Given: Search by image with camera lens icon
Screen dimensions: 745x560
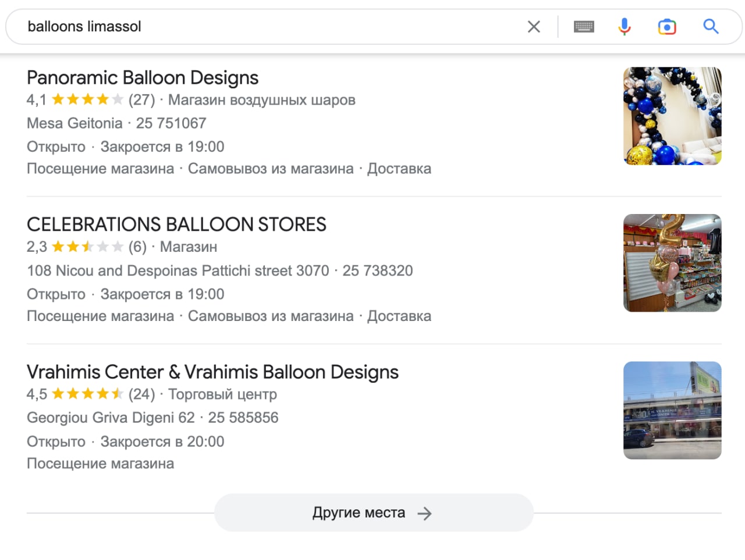Looking at the screenshot, I should (x=667, y=27).
